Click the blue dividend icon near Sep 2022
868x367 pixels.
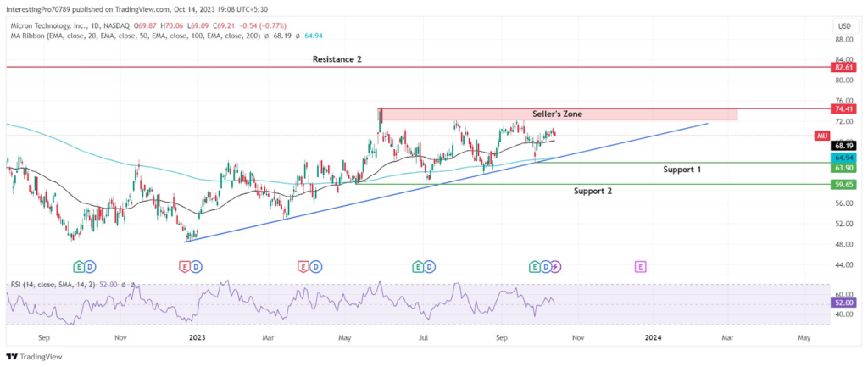pyautogui.click(x=91, y=267)
